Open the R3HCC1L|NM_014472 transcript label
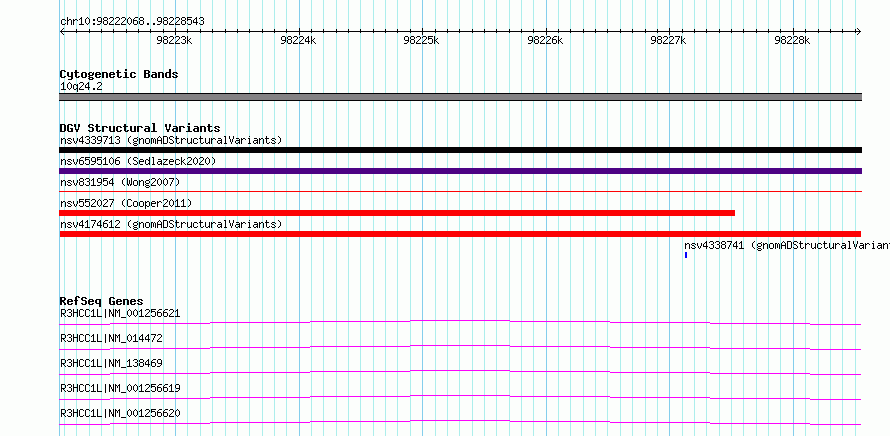Screen dimensions: 890x436 111,338
